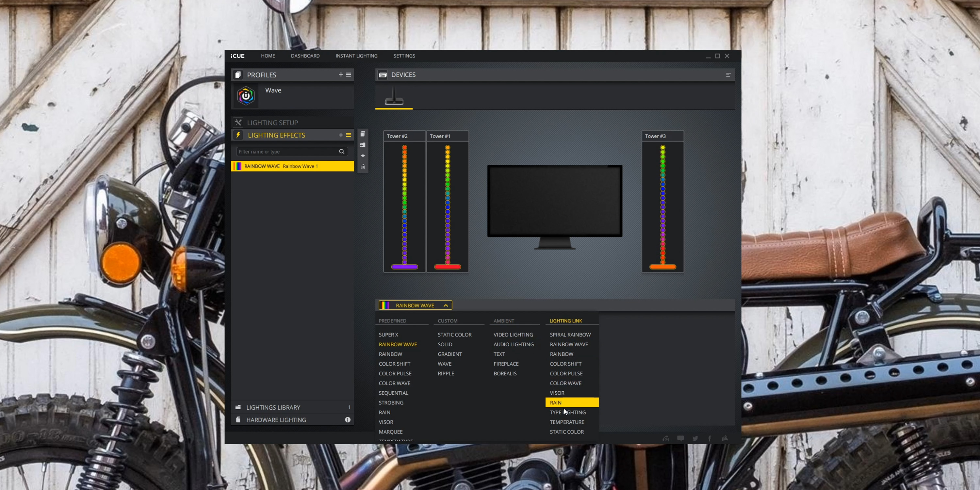The height and width of the screenshot is (490, 980).
Task: Click the add profile plus icon in PROFILES
Action: coord(341,74)
